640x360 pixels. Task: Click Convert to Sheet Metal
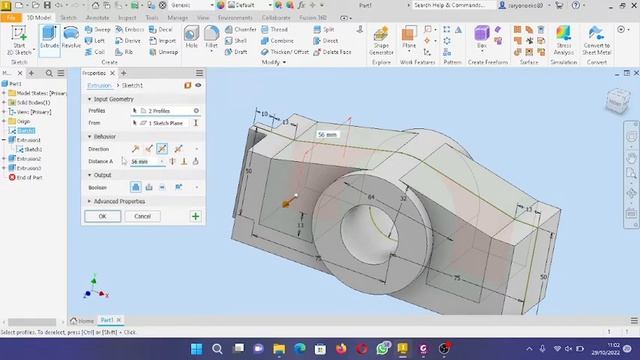pos(596,40)
